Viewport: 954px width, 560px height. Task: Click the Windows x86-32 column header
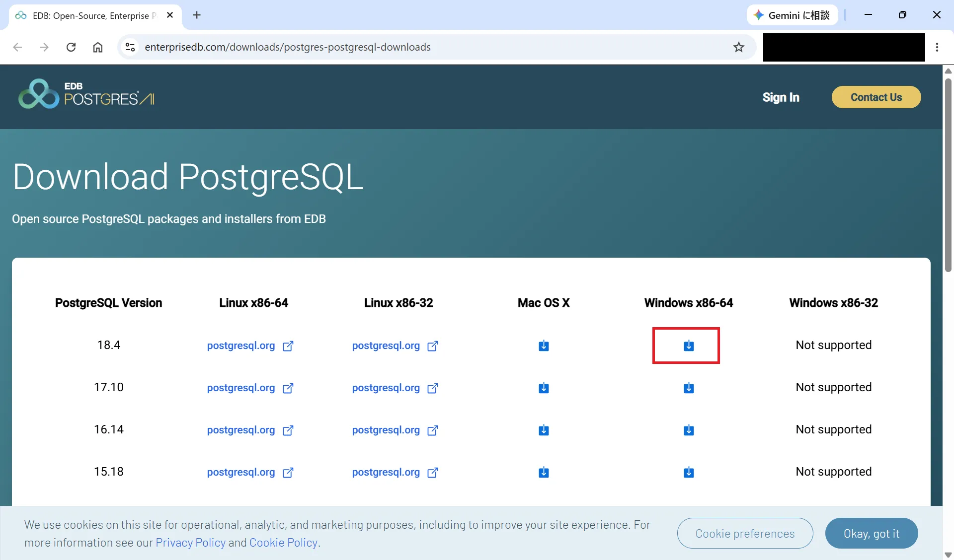pos(834,303)
